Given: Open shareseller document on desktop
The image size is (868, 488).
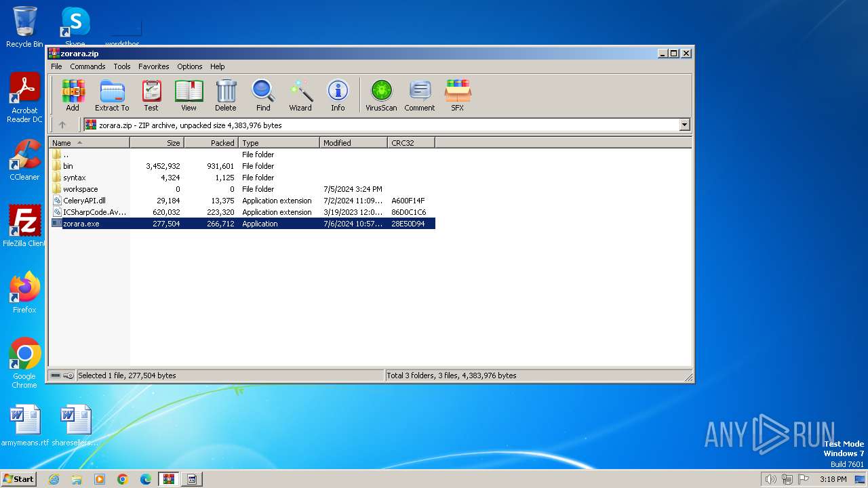Looking at the screenshot, I should (x=75, y=426).
